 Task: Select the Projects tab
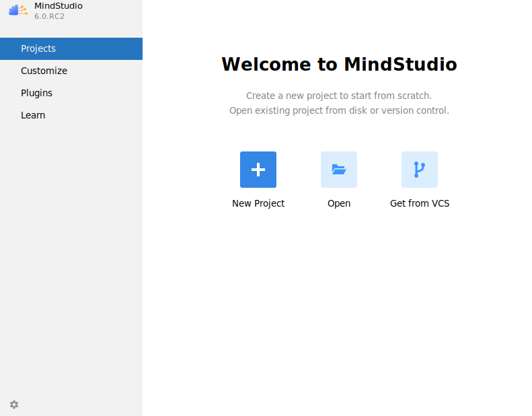[71, 48]
